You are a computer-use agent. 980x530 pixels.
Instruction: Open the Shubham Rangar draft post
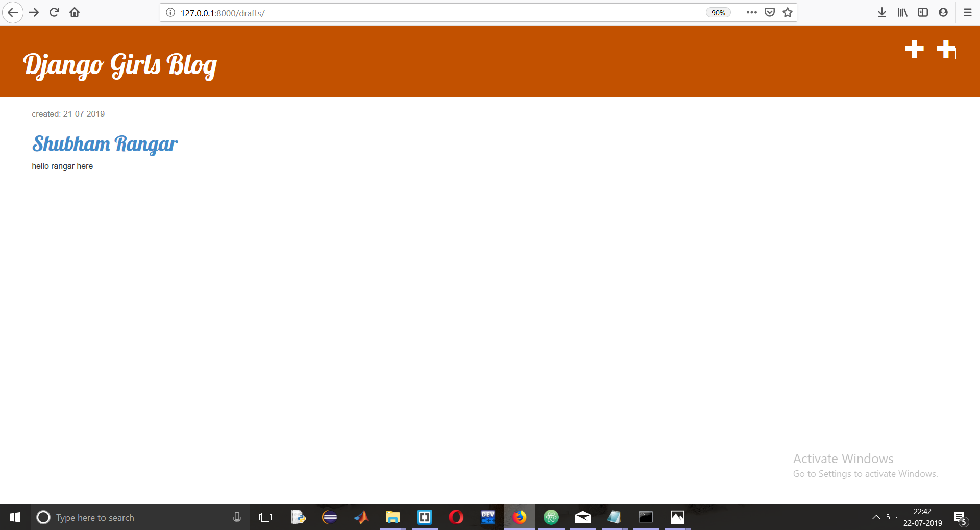pos(104,144)
